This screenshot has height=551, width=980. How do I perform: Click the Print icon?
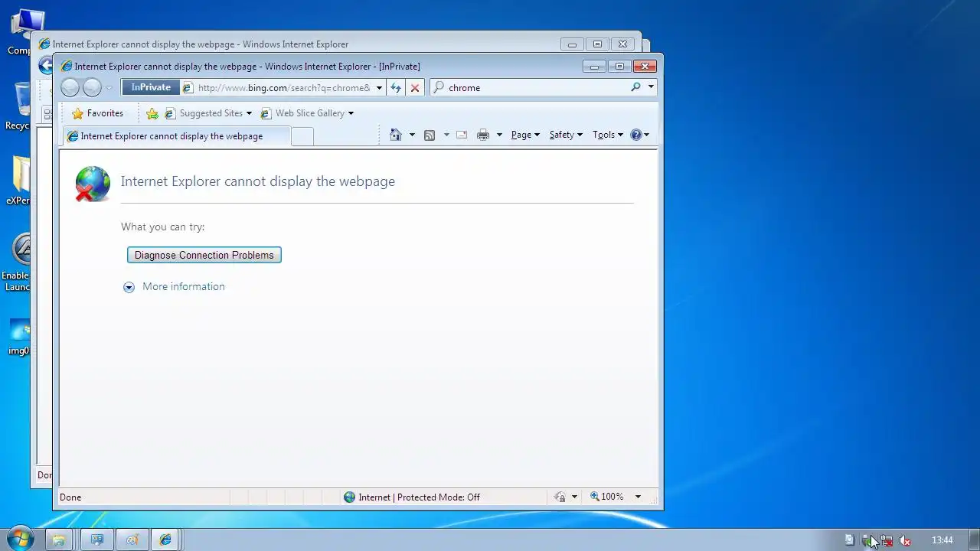(483, 135)
